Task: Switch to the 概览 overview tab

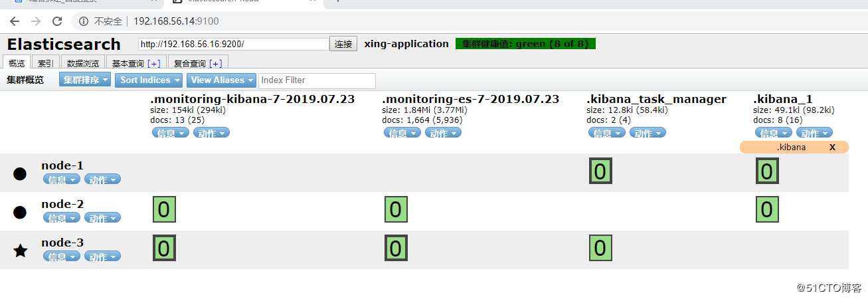Action: [x=15, y=63]
